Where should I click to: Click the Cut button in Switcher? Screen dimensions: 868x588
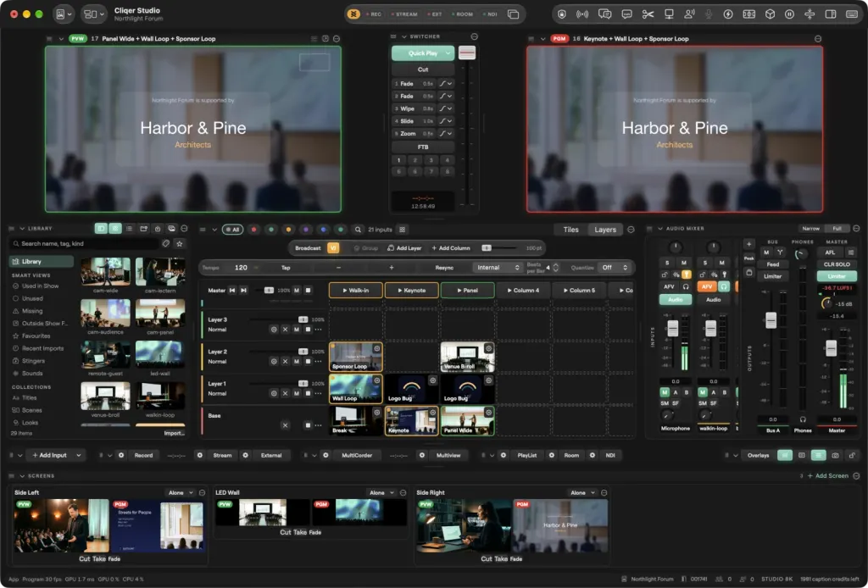(423, 69)
